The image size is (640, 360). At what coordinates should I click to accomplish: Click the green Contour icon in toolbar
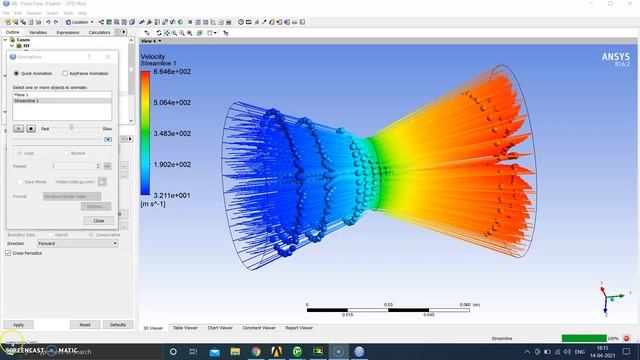109,22
